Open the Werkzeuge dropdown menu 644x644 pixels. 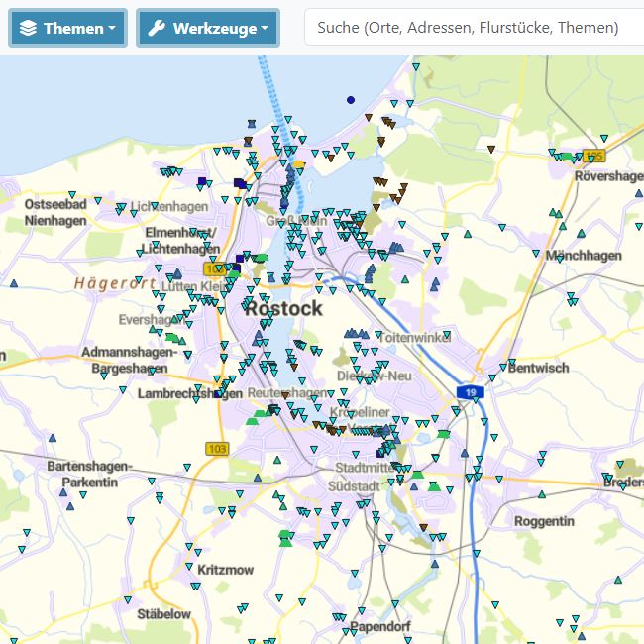click(208, 28)
